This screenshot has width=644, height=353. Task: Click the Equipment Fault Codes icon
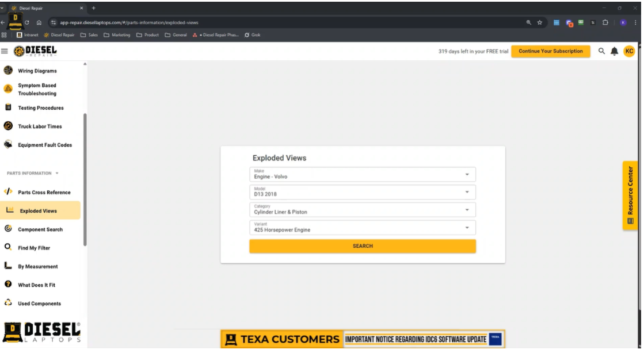coord(8,144)
